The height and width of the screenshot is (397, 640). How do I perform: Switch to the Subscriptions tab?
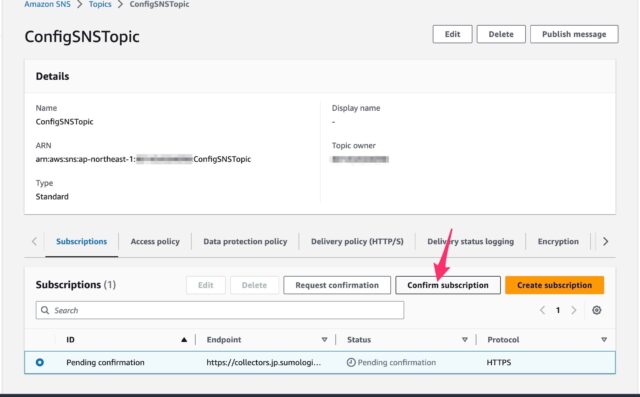(x=82, y=242)
